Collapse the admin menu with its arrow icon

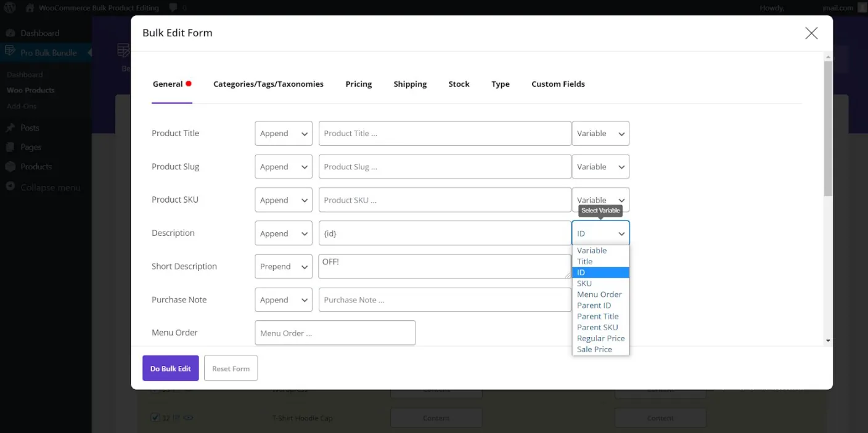(x=9, y=187)
